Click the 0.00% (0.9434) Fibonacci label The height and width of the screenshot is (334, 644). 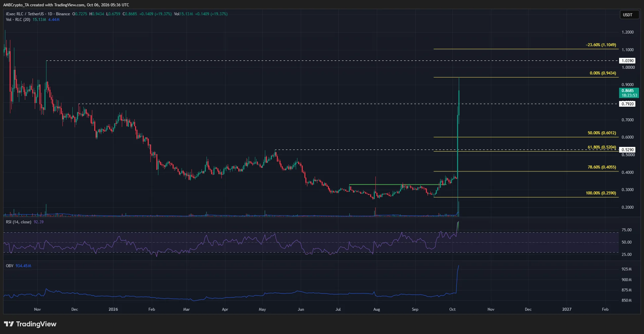pyautogui.click(x=603, y=73)
